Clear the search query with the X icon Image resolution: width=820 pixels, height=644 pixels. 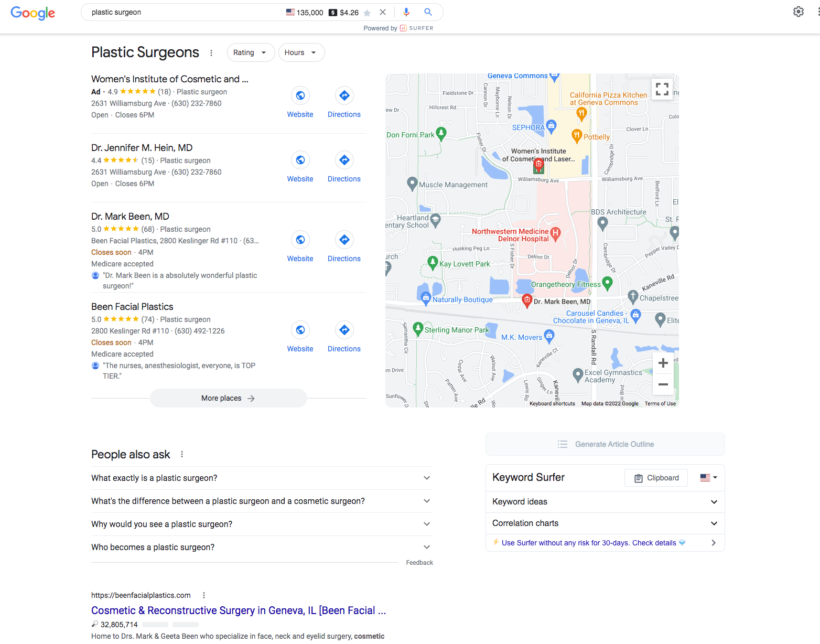tap(383, 12)
